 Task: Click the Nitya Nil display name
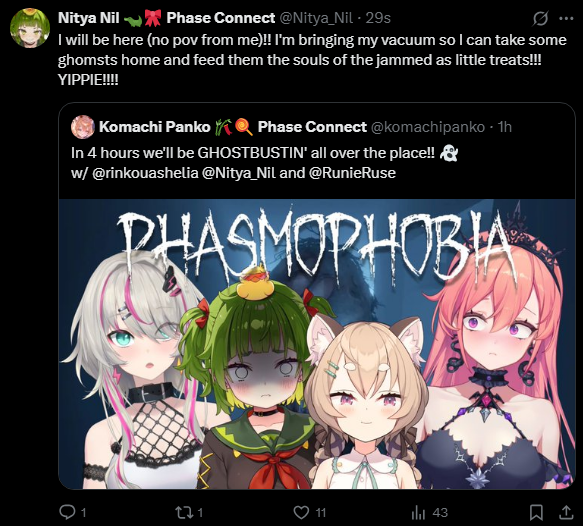click(x=88, y=18)
